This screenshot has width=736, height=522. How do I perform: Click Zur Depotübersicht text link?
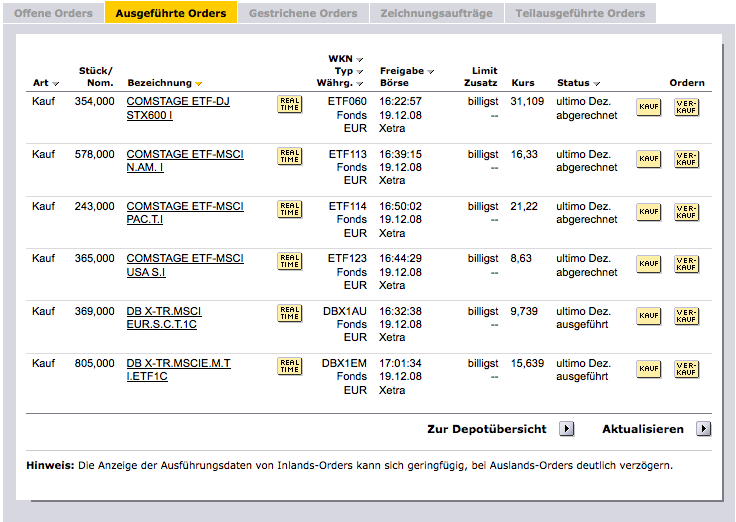coord(487,429)
